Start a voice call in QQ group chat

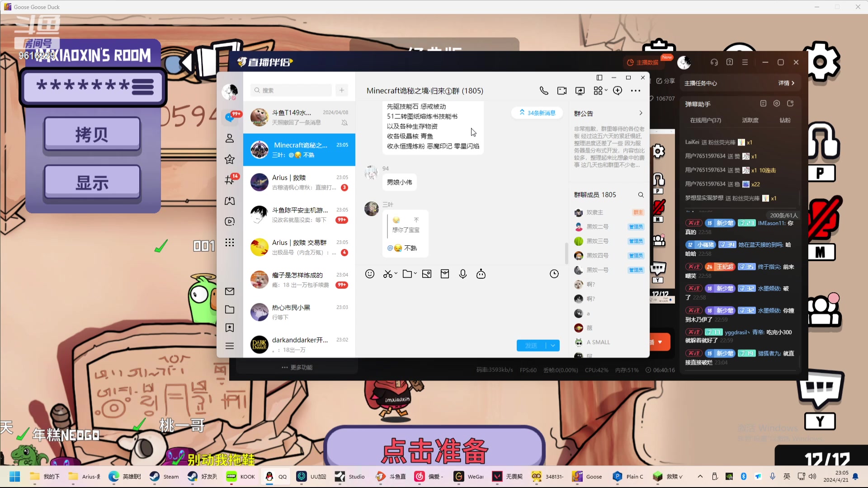coord(544,91)
